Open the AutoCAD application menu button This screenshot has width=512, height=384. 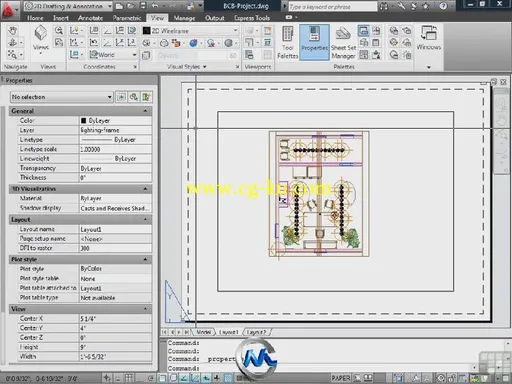pos(9,10)
